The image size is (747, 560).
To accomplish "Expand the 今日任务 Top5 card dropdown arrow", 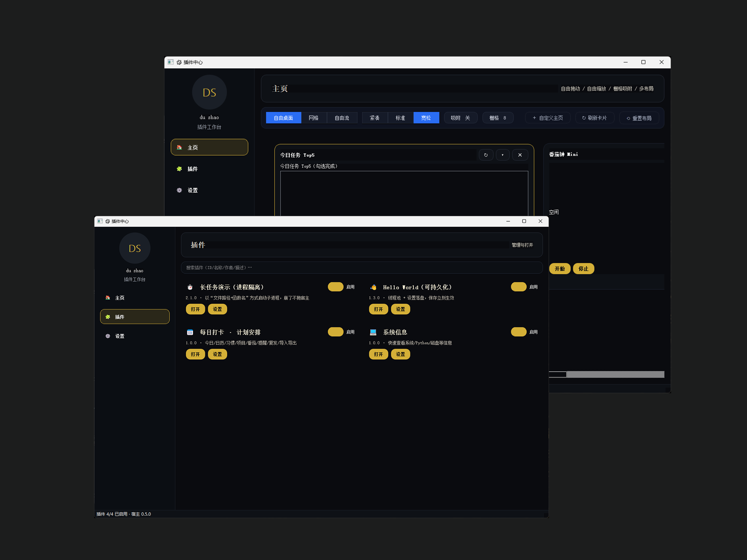I will point(502,155).
